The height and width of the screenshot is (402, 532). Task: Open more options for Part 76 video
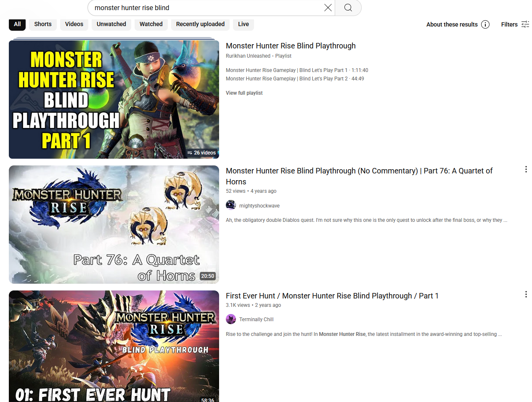[526, 169]
